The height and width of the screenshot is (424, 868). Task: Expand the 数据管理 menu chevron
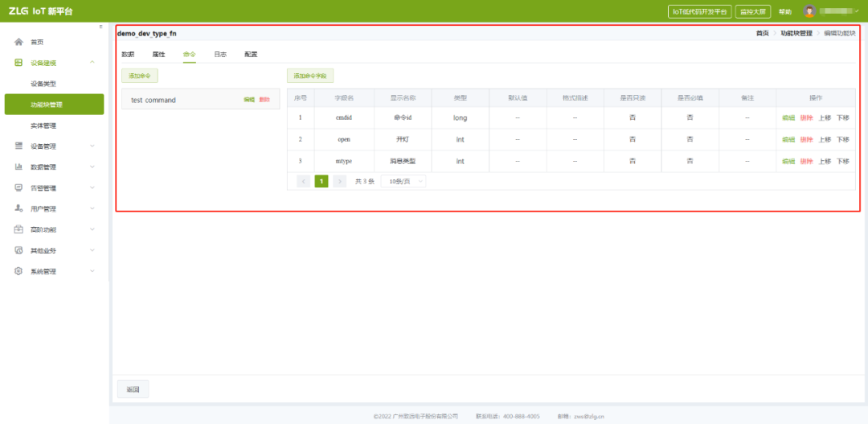(x=92, y=167)
